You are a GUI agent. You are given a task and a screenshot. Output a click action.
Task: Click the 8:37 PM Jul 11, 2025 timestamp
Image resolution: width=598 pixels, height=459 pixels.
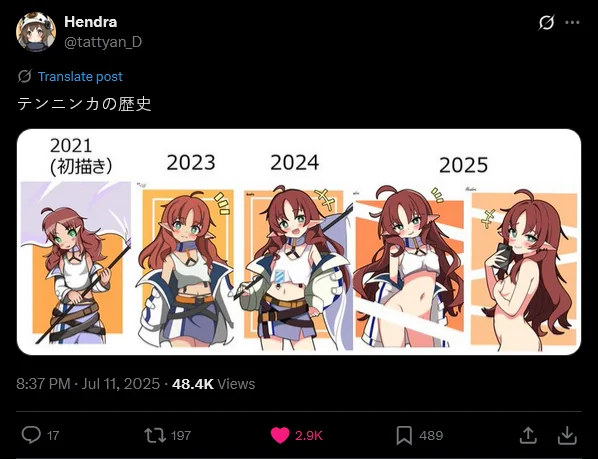(x=88, y=384)
